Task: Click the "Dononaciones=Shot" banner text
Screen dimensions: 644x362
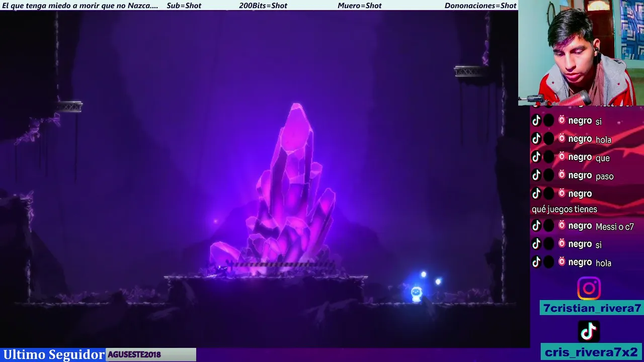Action: [480, 6]
